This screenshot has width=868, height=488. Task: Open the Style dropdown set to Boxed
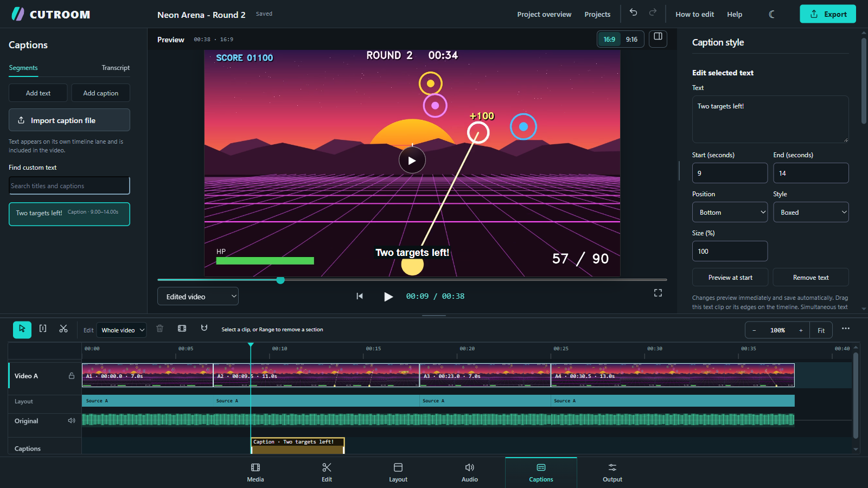click(x=811, y=212)
